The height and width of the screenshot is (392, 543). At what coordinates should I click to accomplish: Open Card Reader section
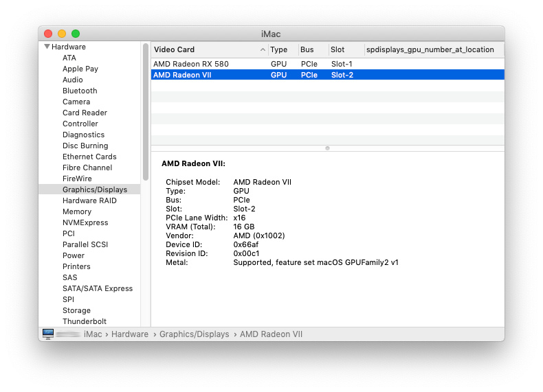point(85,113)
